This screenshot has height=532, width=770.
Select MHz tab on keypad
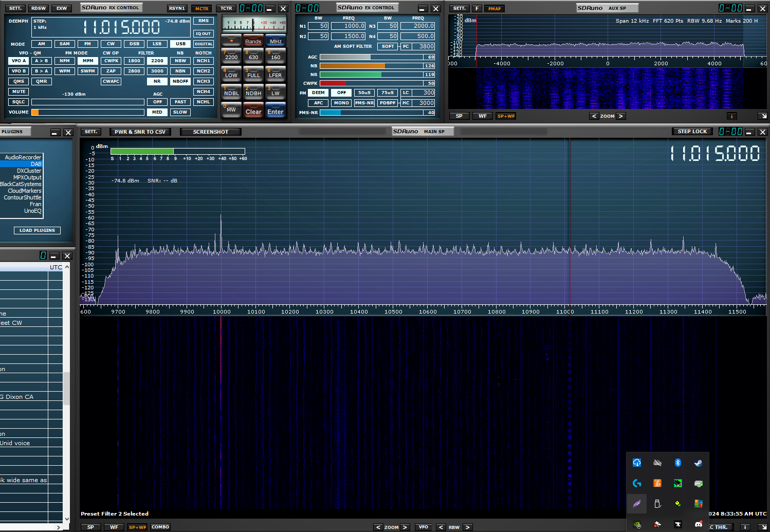click(276, 41)
